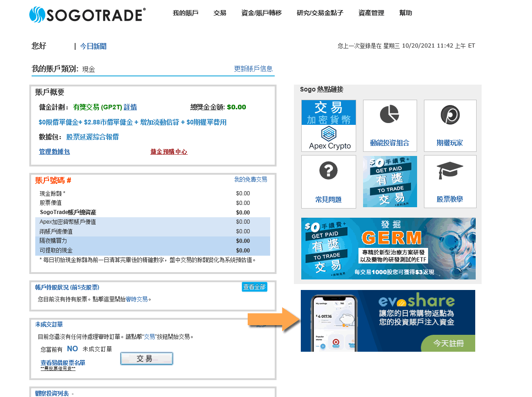Click the 賬戶持股狀況 (前5支股票) heading
The height and width of the screenshot is (397, 532).
67,288
